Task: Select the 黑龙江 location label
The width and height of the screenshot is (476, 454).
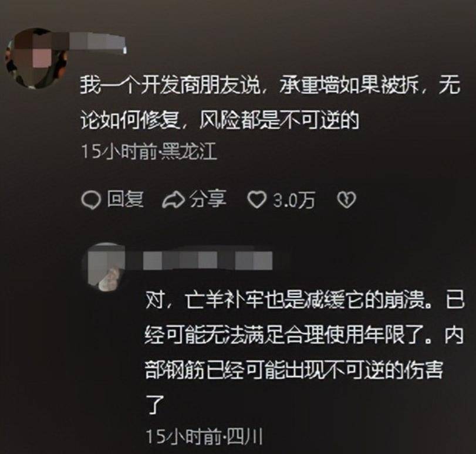Action: (x=188, y=151)
